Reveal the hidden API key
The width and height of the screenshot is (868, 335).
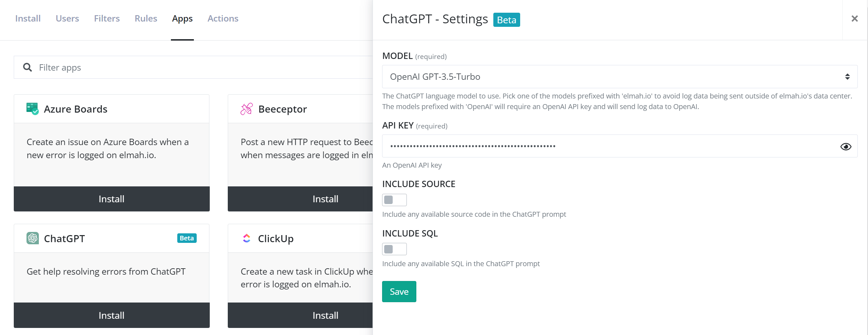click(x=846, y=146)
